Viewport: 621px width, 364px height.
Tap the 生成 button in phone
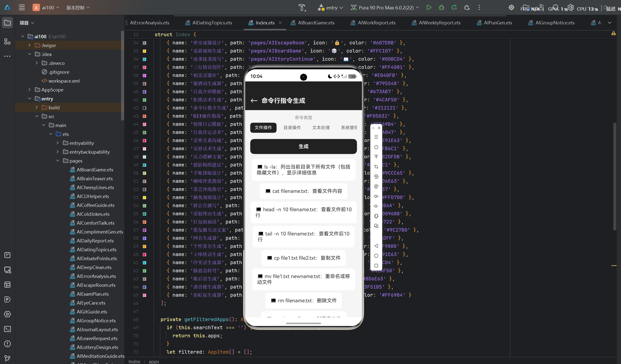coord(303,146)
